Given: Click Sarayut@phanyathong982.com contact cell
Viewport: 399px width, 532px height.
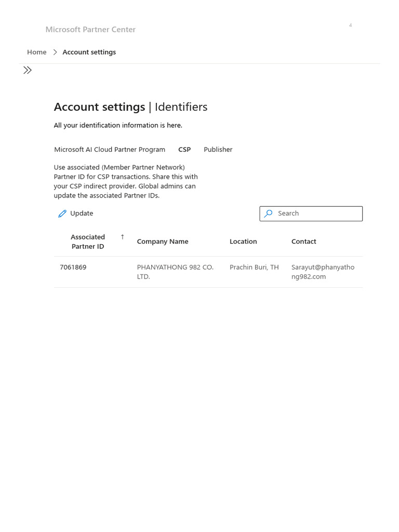Looking at the screenshot, I should (323, 272).
